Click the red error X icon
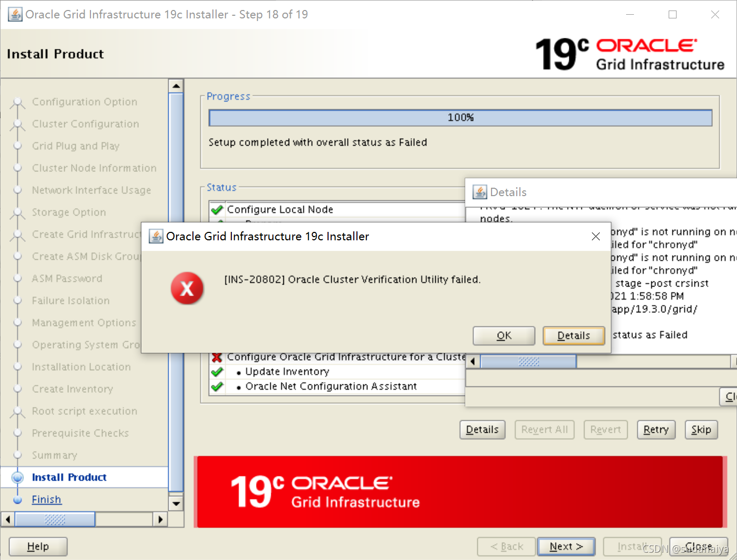This screenshot has width=737, height=560. [187, 288]
